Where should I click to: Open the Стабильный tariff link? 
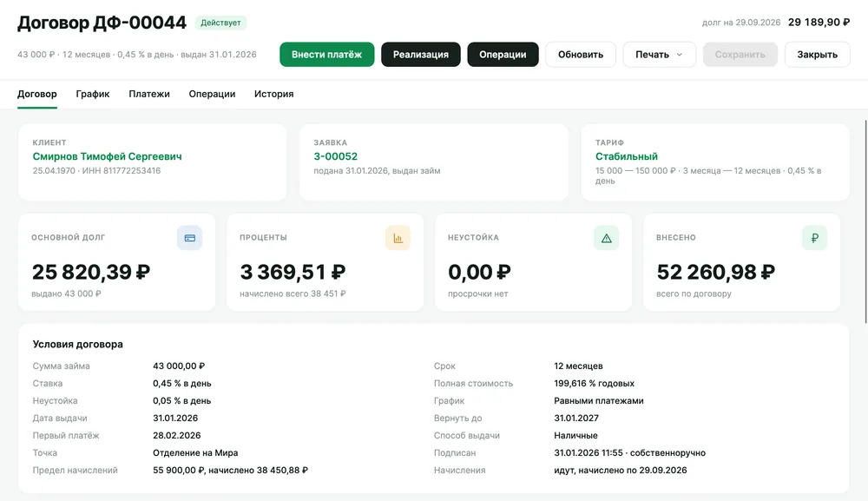pyautogui.click(x=627, y=156)
